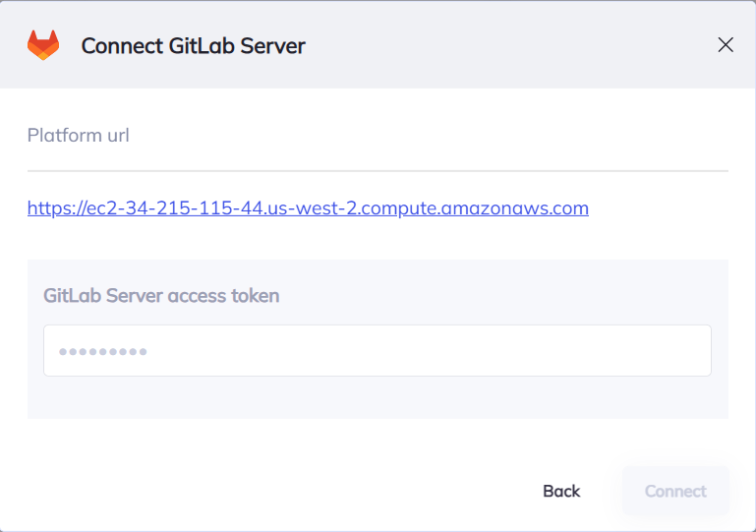Click the GitLab fox logo icon
The height and width of the screenshot is (532, 756).
[x=43, y=45]
